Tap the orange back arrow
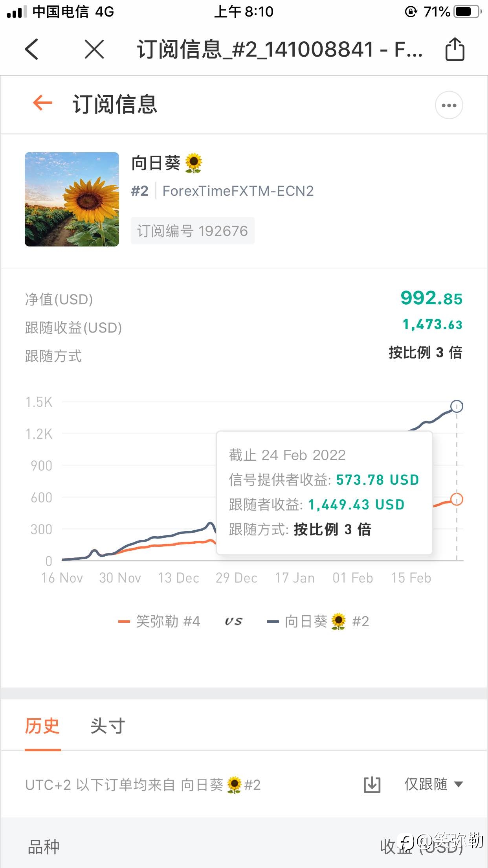 pyautogui.click(x=43, y=103)
